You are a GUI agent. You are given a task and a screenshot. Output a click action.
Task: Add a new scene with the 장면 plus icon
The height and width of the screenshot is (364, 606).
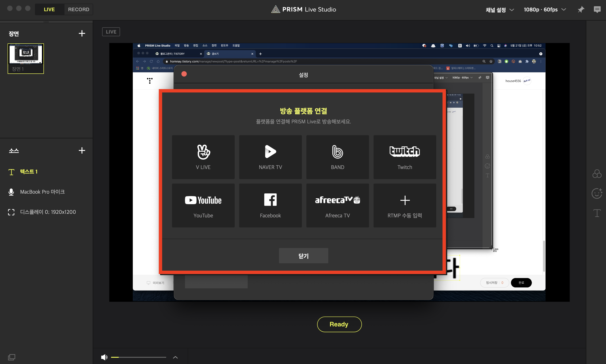82,33
